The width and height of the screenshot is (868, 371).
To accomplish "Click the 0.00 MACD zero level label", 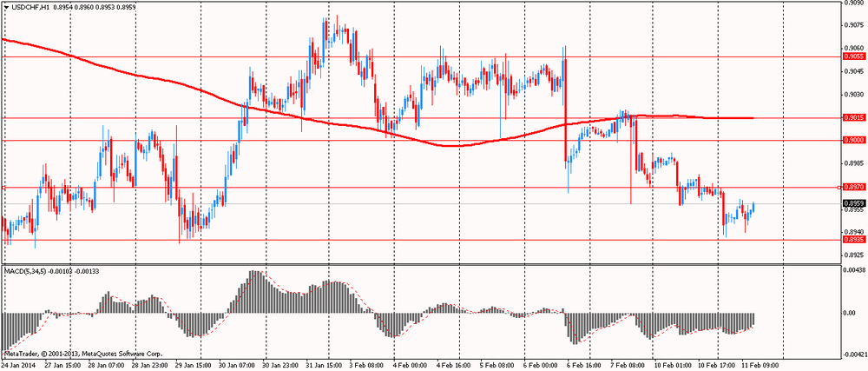I will click(849, 314).
